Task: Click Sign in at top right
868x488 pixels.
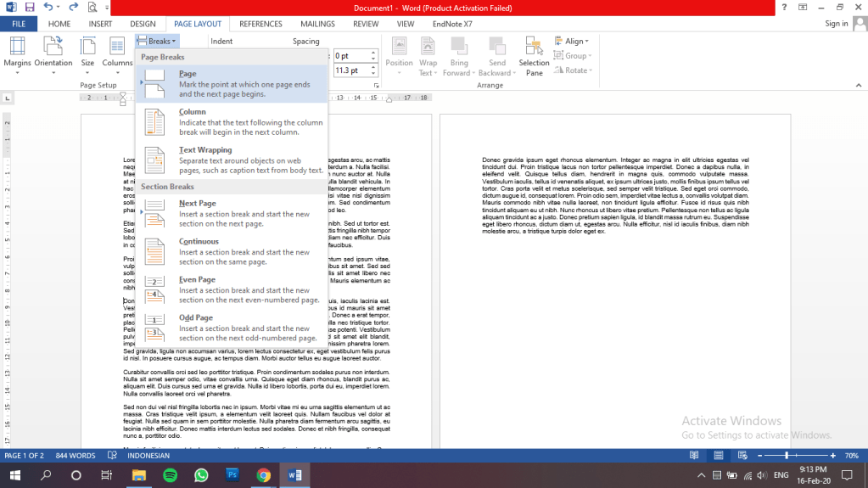Action: [x=836, y=24]
